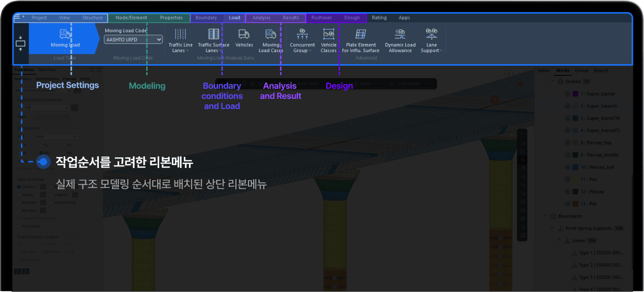644x292 pixels.
Task: Open the Rating ribbon tab
Action: pos(379,18)
